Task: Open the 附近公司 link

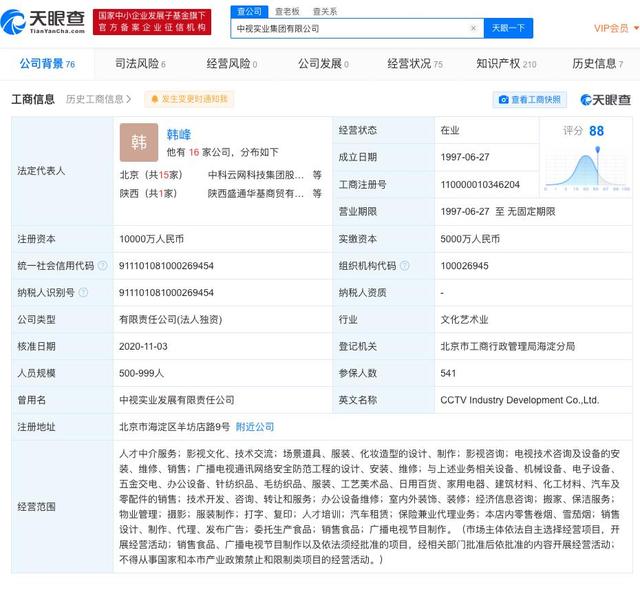Action: (x=254, y=427)
